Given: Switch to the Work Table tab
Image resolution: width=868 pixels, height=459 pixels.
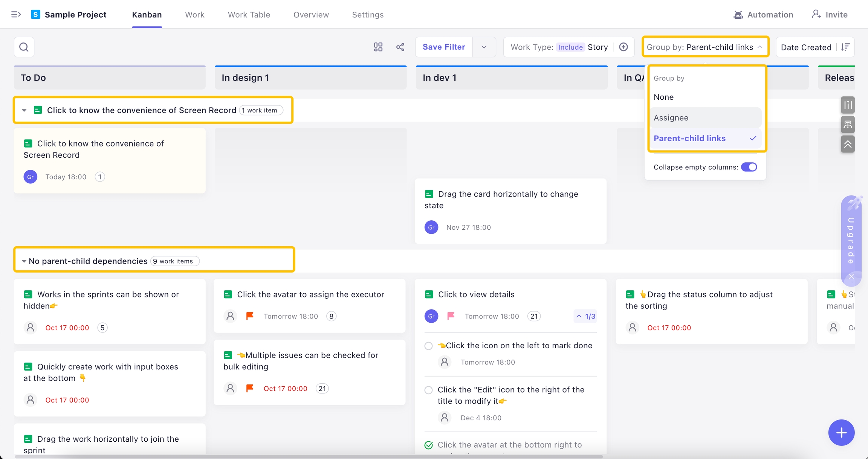Looking at the screenshot, I should point(249,15).
